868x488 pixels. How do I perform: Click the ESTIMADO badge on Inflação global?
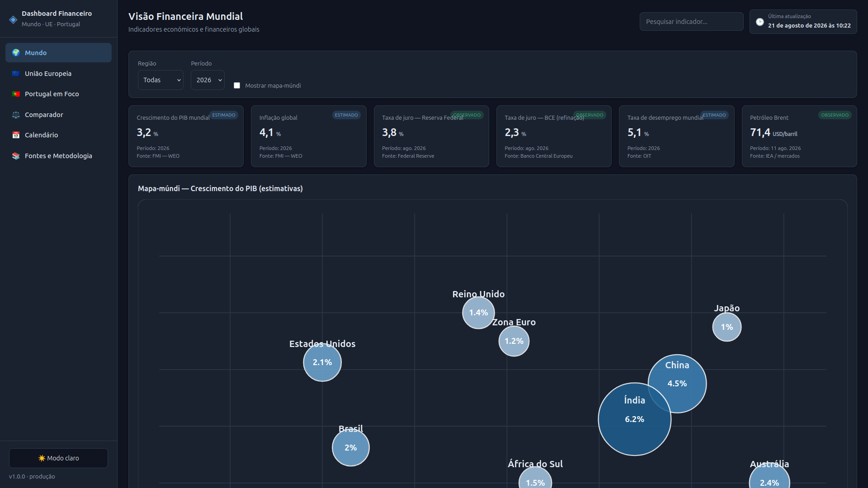[346, 115]
